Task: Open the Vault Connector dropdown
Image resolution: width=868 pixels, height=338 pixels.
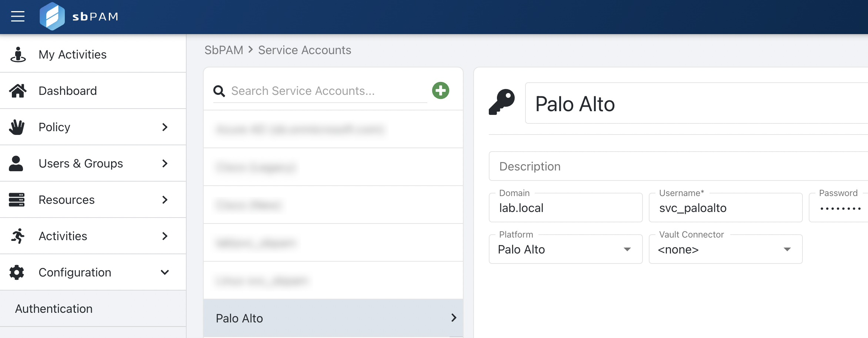Action: click(x=725, y=249)
